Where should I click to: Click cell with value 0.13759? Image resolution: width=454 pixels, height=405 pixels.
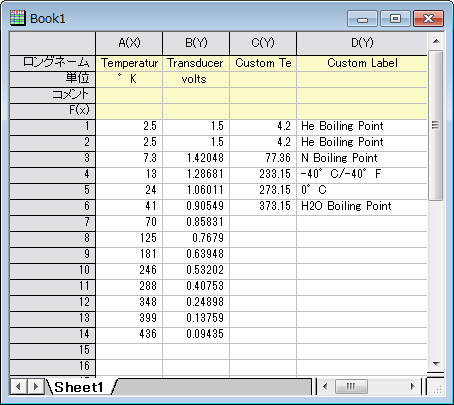pos(196,319)
